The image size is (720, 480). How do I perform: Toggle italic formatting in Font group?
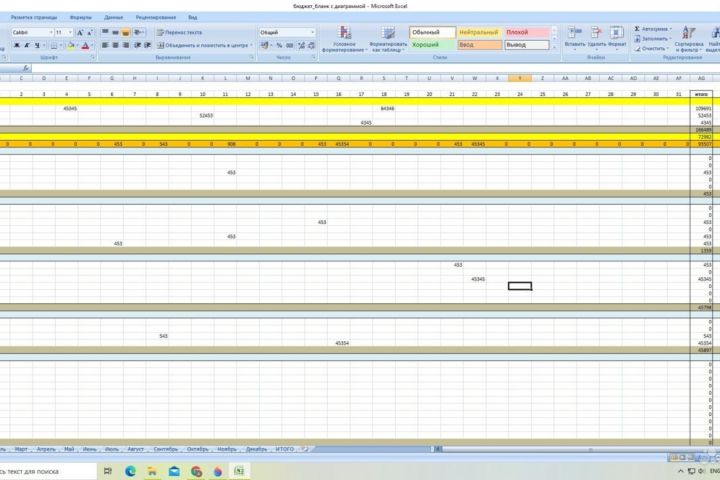pyautogui.click(x=27, y=45)
